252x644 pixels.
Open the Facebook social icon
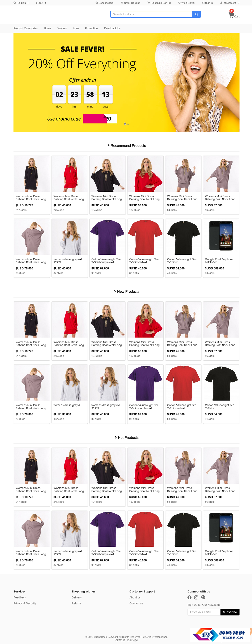(189, 597)
